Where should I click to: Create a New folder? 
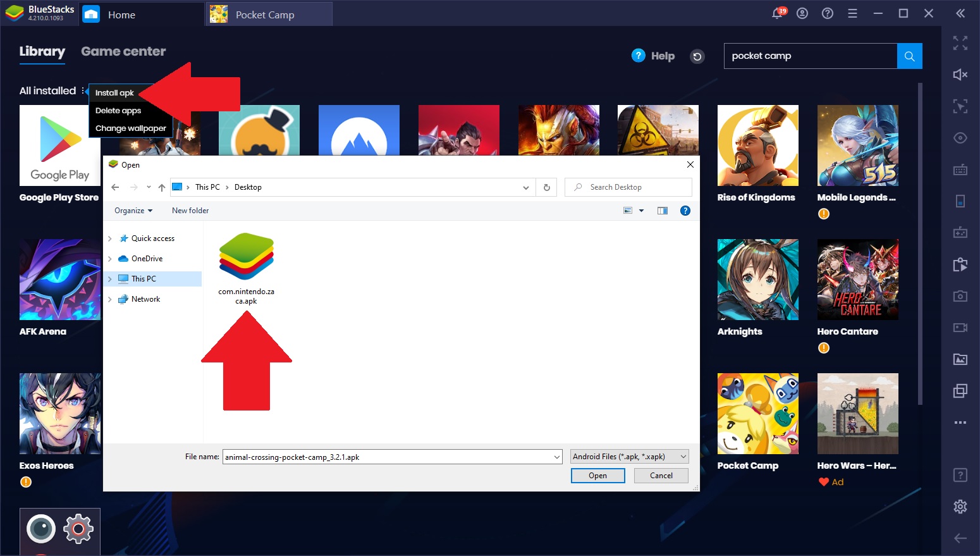[x=190, y=211]
